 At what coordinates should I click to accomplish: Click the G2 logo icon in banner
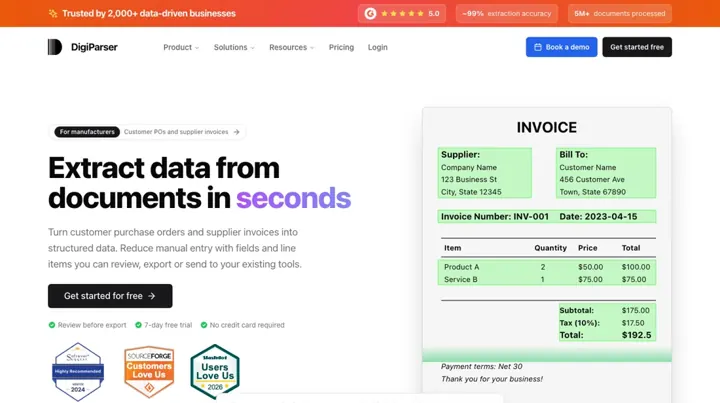[x=370, y=14]
